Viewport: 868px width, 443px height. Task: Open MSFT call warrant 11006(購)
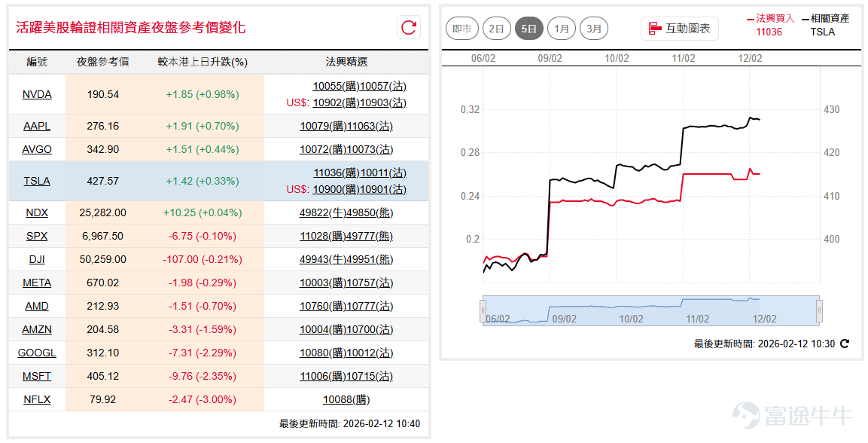coord(323,376)
